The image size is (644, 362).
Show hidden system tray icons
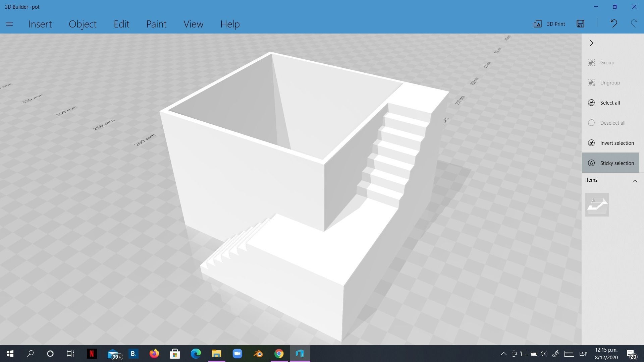tap(503, 354)
